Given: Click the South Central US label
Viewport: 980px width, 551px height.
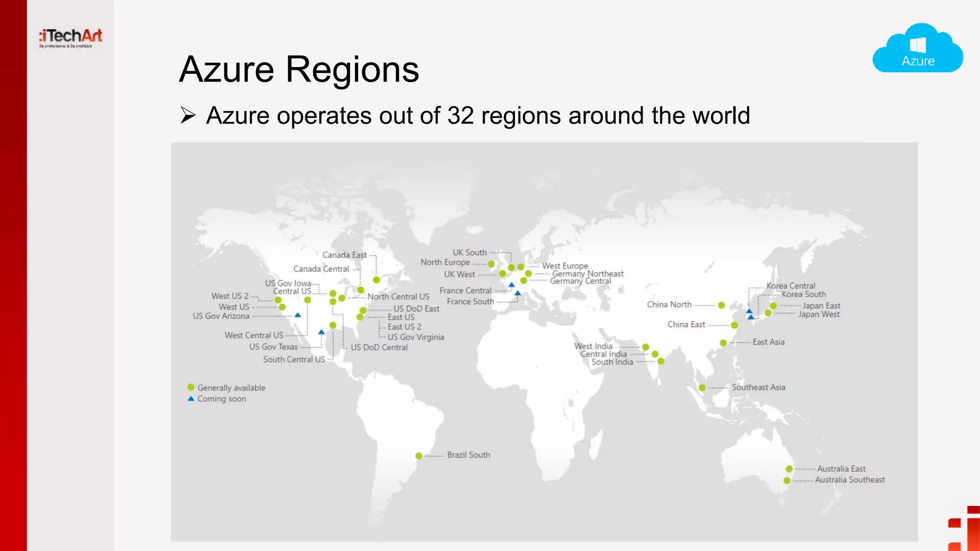Looking at the screenshot, I should (x=294, y=360).
